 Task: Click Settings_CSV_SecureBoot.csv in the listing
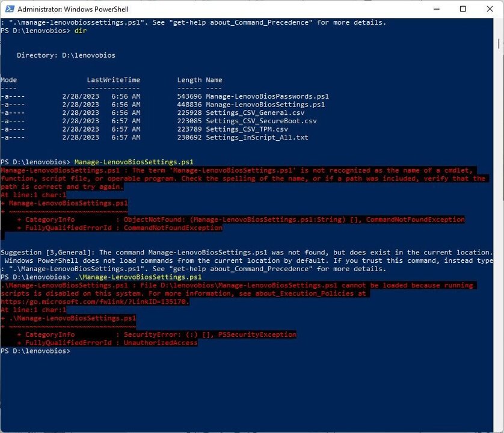pyautogui.click(x=261, y=121)
